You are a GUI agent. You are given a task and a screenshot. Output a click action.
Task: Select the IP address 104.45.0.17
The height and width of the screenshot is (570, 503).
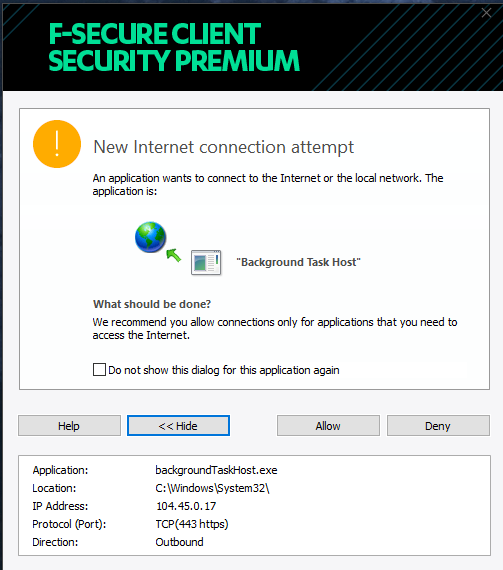(186, 506)
